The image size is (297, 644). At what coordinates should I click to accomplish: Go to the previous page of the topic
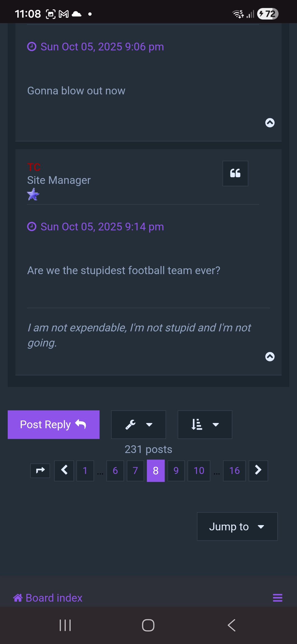click(64, 471)
